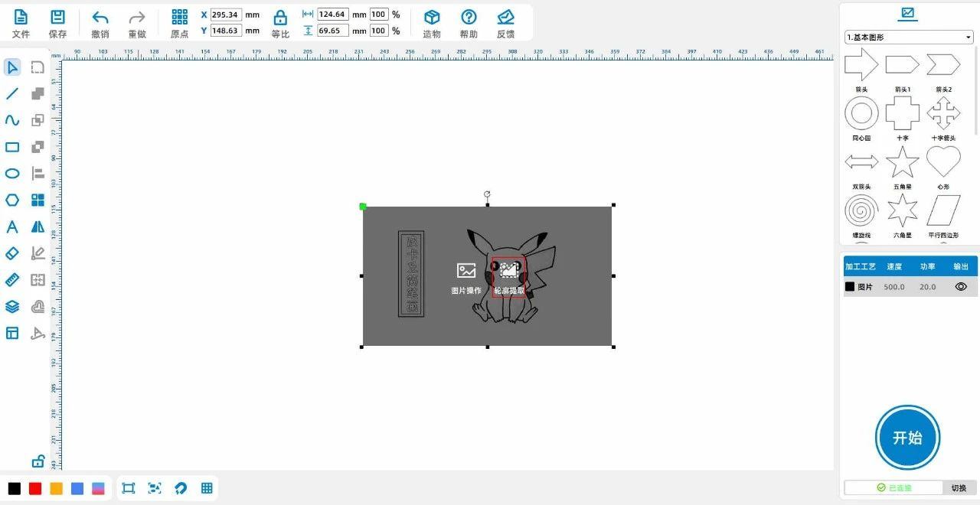980x505 pixels.
Task: Open the 1.基本图形 shape category dropdown
Action: click(x=909, y=37)
